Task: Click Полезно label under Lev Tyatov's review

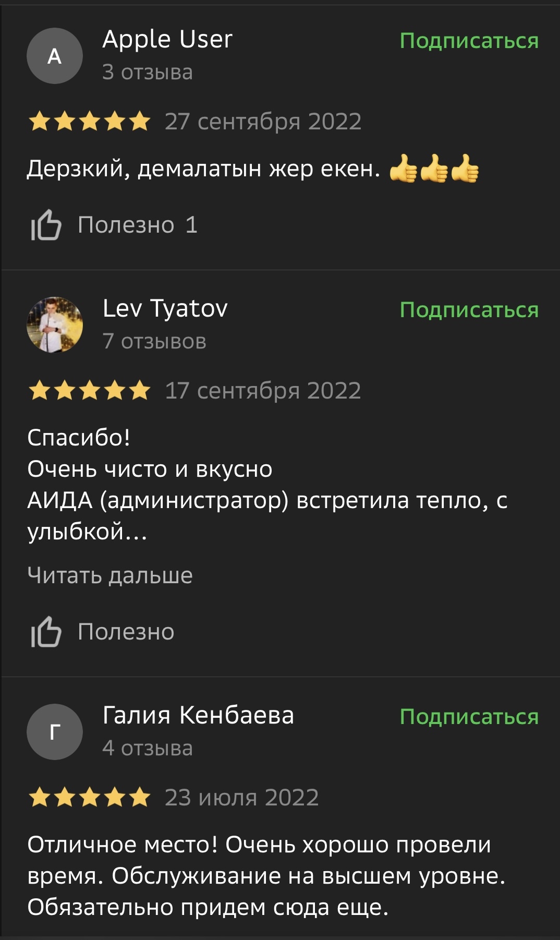Action: click(x=126, y=632)
